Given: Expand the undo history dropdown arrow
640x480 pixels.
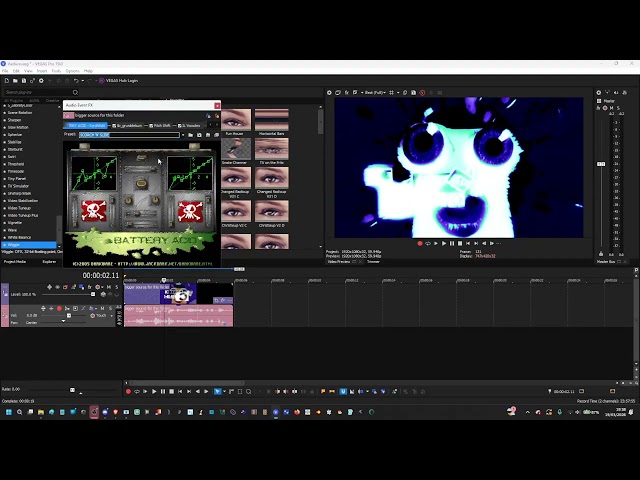Looking at the screenshot, I should 82,81.
